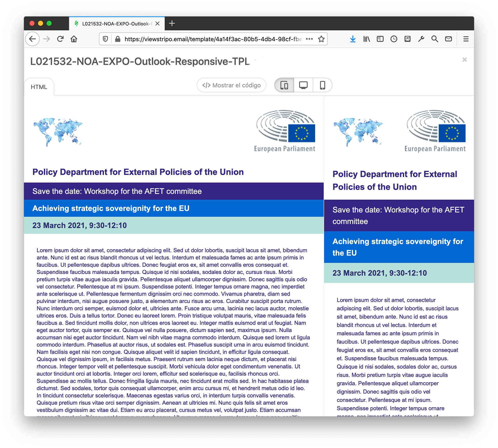Open the downloads arrow panel
The image size is (498, 448).
353,39
